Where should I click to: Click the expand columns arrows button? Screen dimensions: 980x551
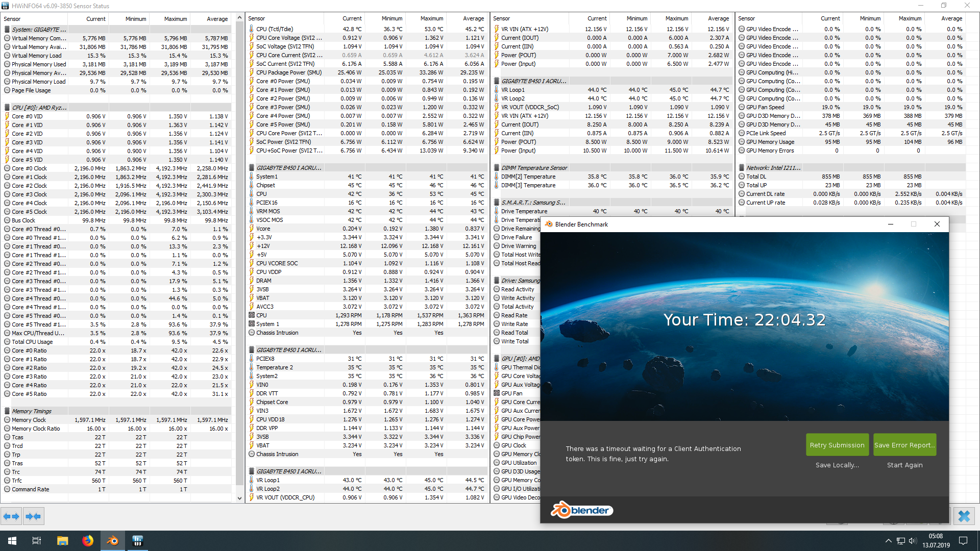click(11, 516)
